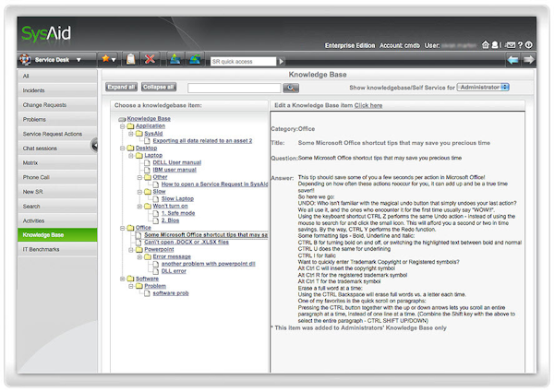Open Problems in the sidebar
The height and width of the screenshot is (392, 554).
pos(57,119)
